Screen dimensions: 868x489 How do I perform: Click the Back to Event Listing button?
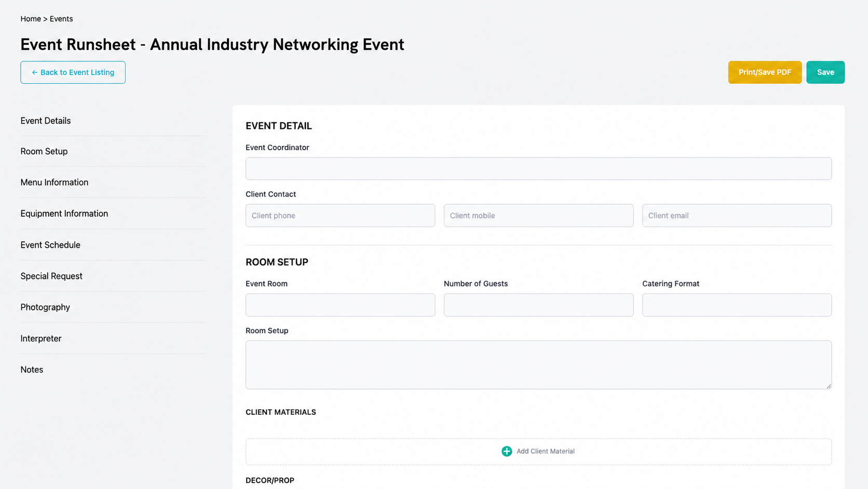coord(73,72)
